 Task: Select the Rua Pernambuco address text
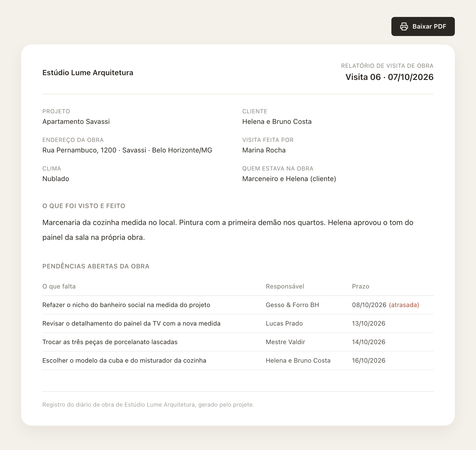pos(127,150)
